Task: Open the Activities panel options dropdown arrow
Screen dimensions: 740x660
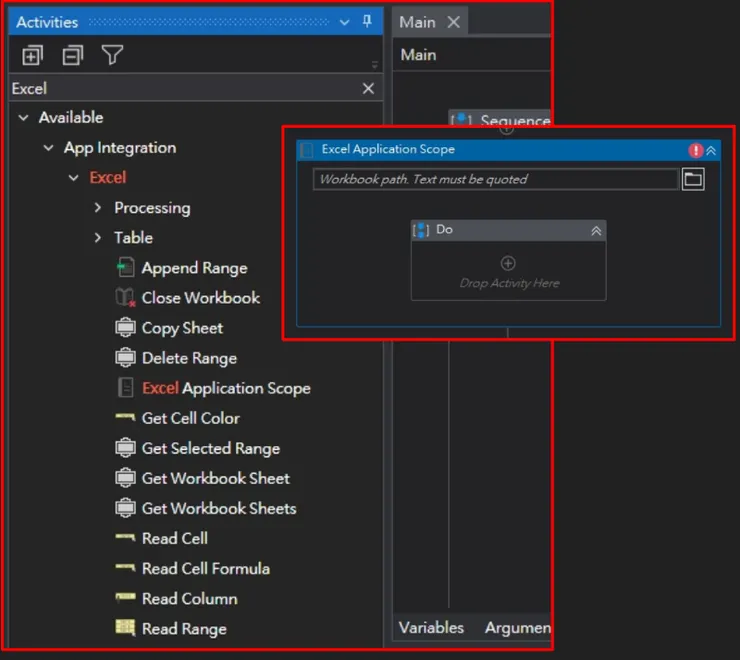Action: coord(345,22)
